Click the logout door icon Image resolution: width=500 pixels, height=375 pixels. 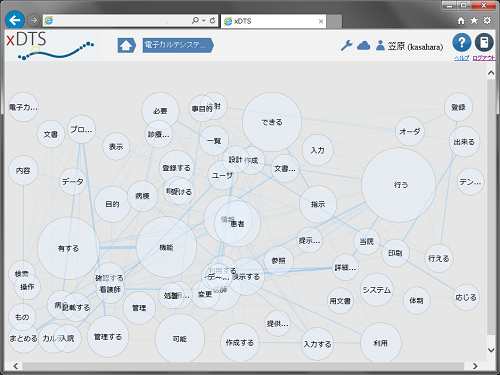click(484, 43)
